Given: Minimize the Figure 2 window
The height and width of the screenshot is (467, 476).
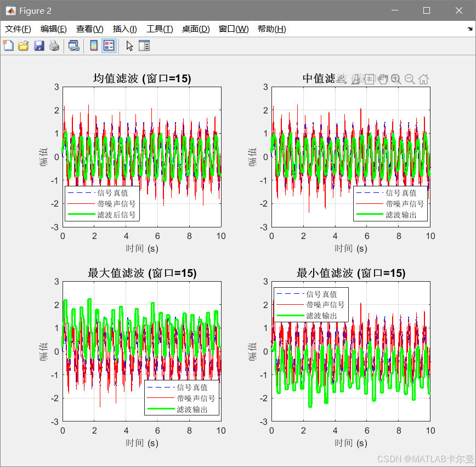Looking at the screenshot, I should click(x=395, y=10).
